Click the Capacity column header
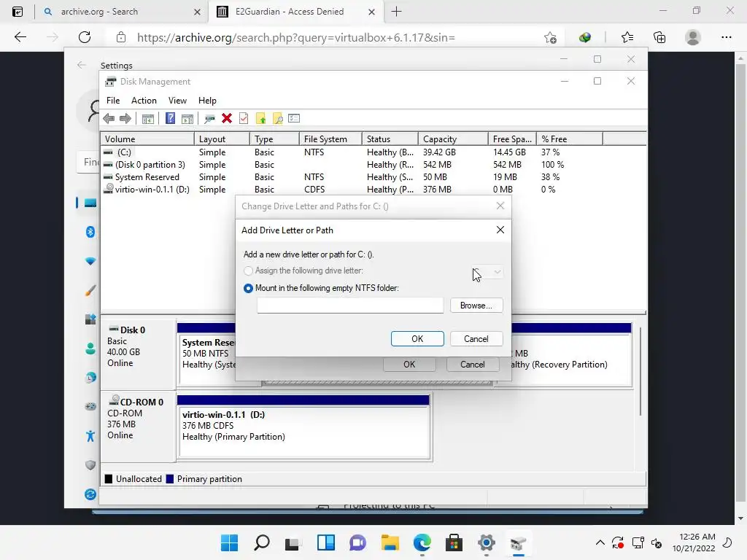 [453, 139]
